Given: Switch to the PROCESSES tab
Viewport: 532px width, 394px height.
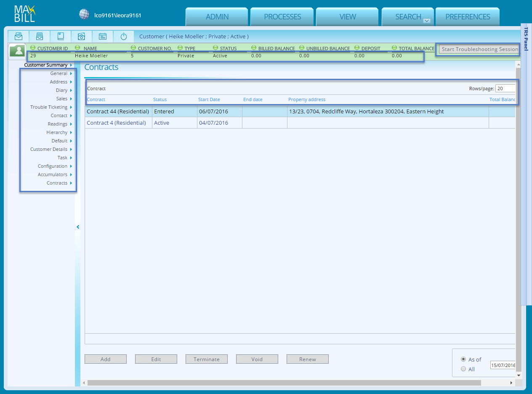Looking at the screenshot, I should [282, 17].
